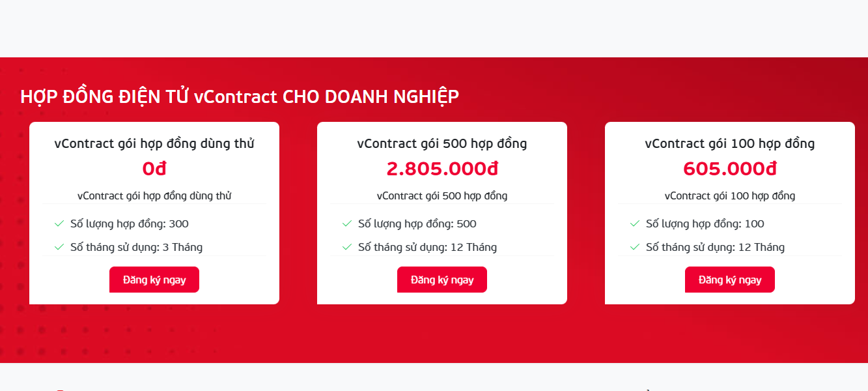Select the 2.805.000đ price
868x391 pixels.
click(442, 169)
